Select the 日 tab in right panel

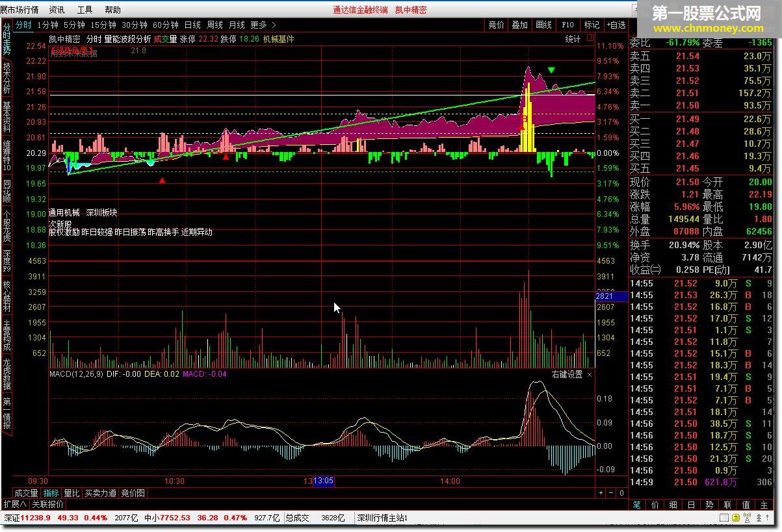692,505
